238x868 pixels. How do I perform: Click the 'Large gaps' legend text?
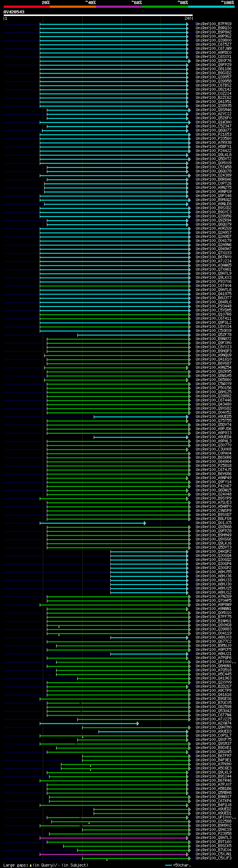pos(46,865)
